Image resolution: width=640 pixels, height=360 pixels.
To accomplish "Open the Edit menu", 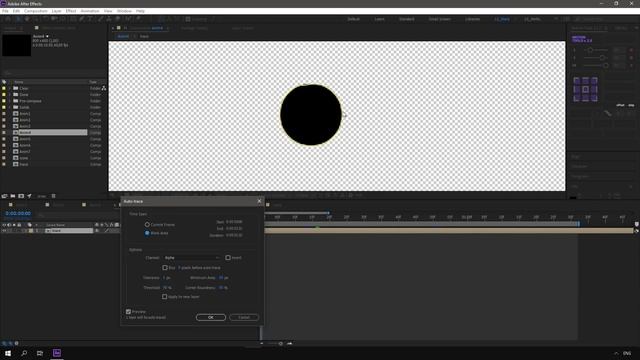I will pos(16,11).
